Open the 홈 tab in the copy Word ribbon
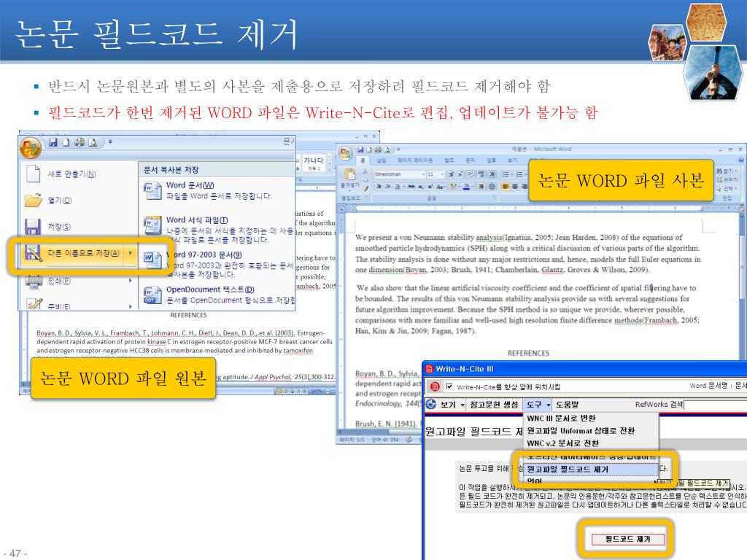The width and height of the screenshot is (747, 560). pos(363,160)
